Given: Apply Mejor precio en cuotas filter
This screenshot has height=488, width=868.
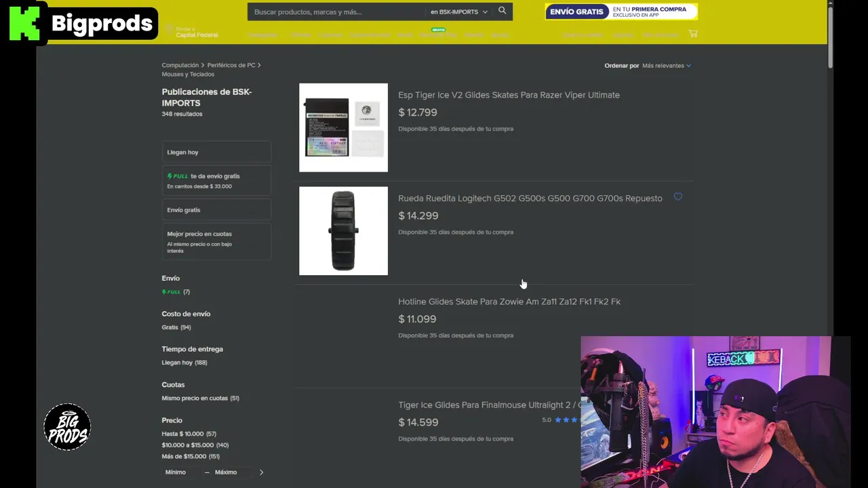Looking at the screenshot, I should tap(216, 242).
